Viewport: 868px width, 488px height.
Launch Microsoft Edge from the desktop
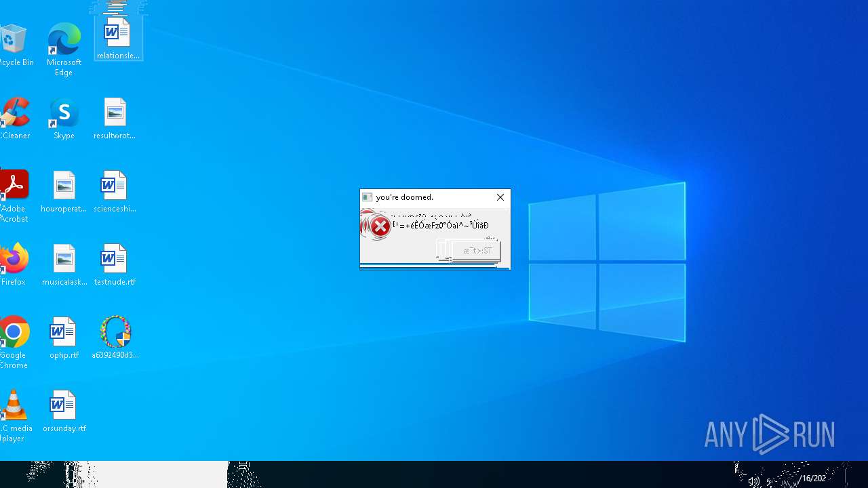coord(64,49)
